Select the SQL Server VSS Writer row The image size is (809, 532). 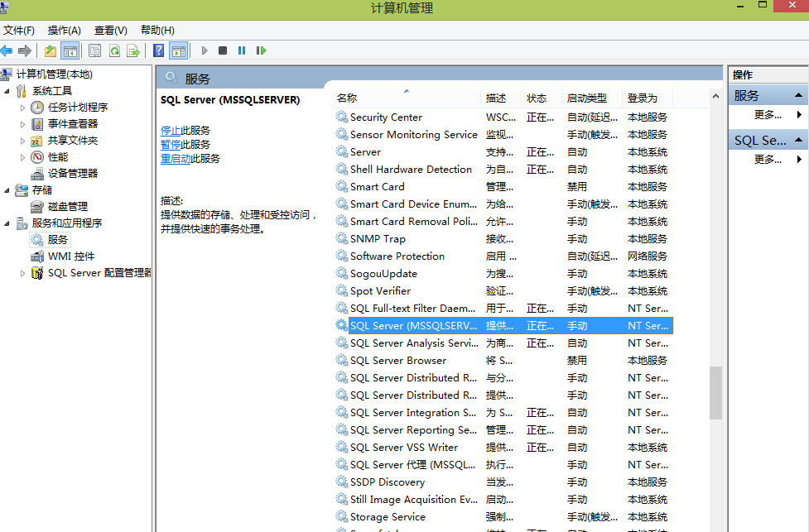503,447
